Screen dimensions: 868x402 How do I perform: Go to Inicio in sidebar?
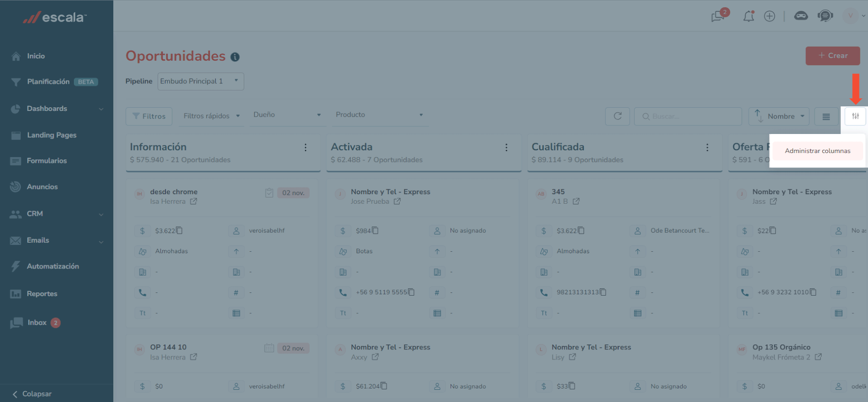[35, 56]
